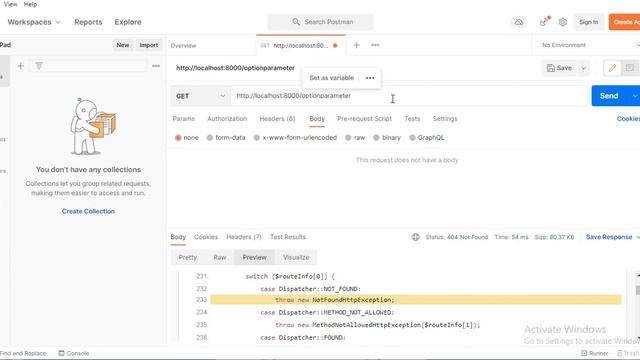Open the GET method dropdown

pyautogui.click(x=200, y=96)
